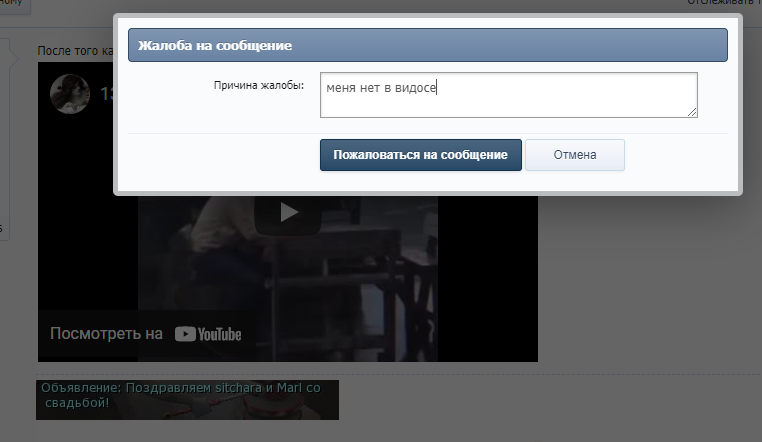Viewport: 762px width, 442px height.
Task: Cancel the complaint with Отмена
Action: coord(574,155)
